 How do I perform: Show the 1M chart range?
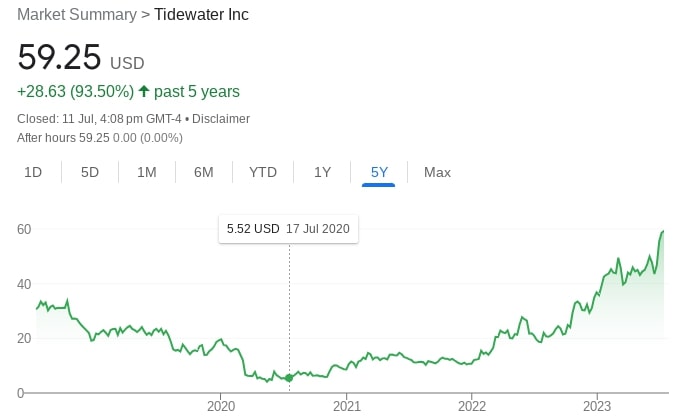point(147,172)
